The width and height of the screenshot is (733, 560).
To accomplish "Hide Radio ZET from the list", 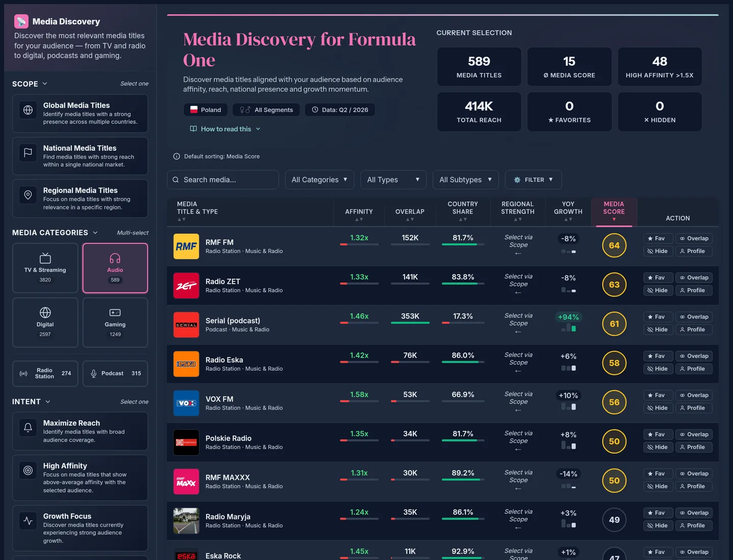I will pyautogui.click(x=658, y=290).
